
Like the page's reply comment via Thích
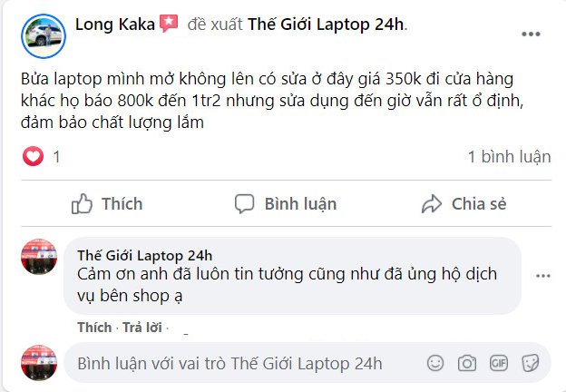coord(94,328)
